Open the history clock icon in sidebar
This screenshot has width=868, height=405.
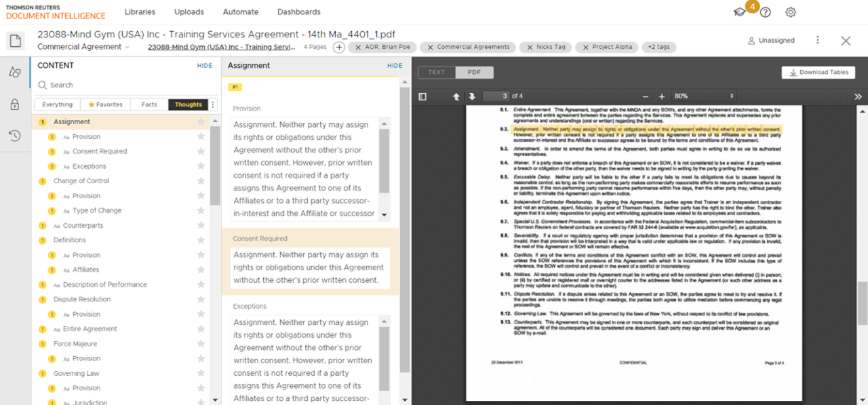14,136
